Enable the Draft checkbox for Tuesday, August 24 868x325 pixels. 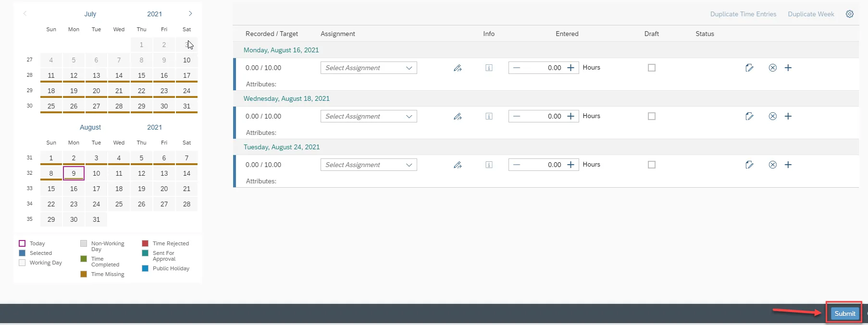(652, 165)
